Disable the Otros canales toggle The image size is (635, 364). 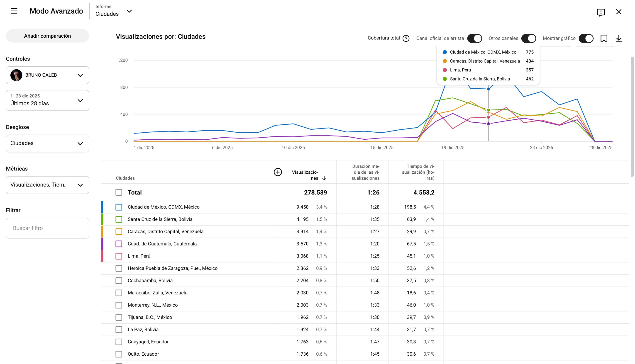(x=528, y=39)
